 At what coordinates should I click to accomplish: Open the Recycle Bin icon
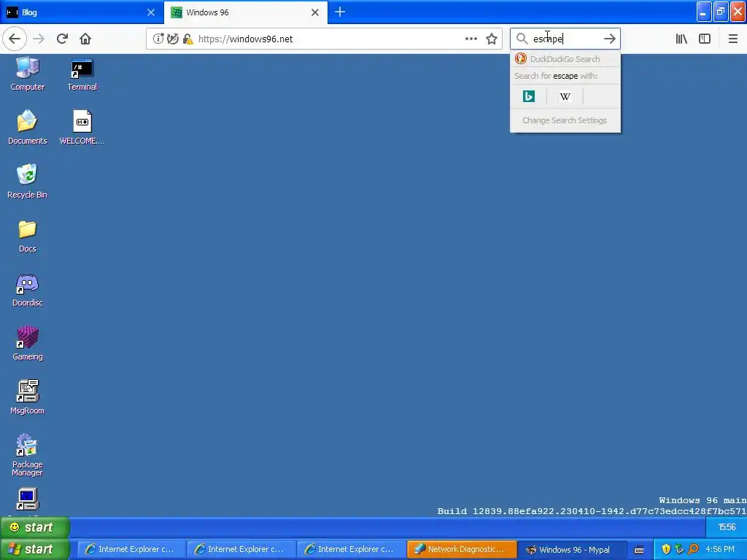coord(27,181)
